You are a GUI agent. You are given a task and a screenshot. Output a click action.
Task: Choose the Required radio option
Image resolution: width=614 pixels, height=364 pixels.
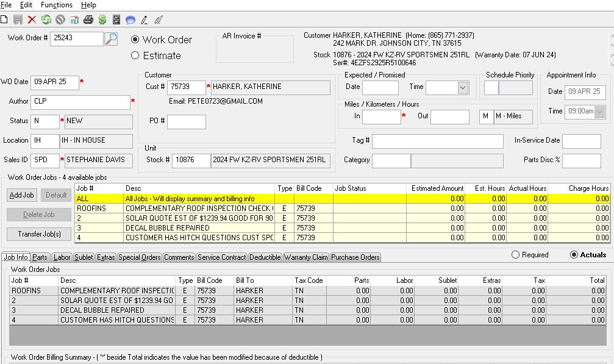(x=515, y=255)
